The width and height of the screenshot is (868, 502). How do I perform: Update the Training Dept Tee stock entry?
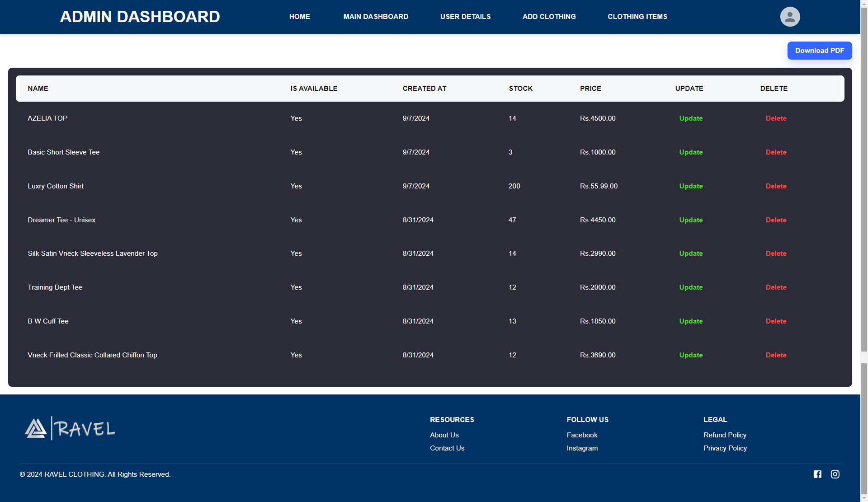pyautogui.click(x=690, y=287)
